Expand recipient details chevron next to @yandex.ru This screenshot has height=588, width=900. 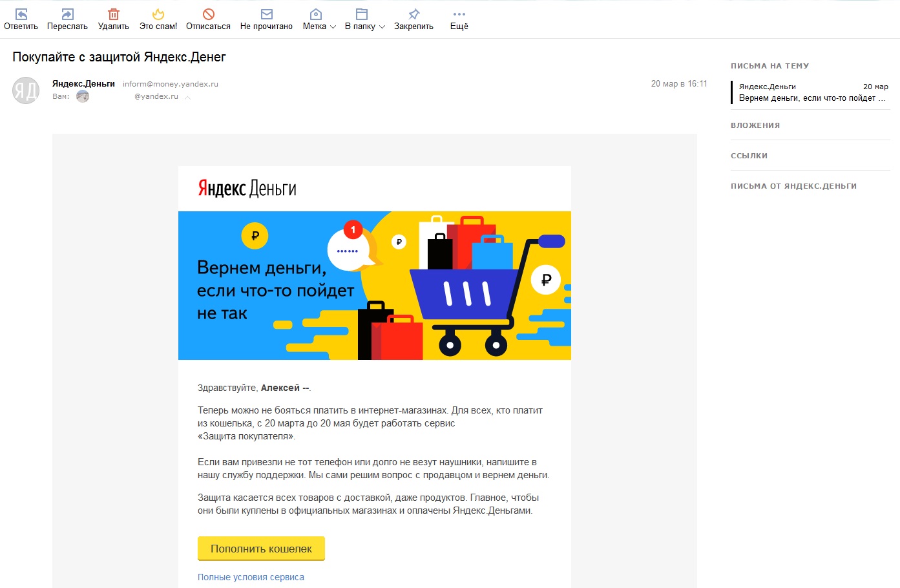pyautogui.click(x=187, y=98)
